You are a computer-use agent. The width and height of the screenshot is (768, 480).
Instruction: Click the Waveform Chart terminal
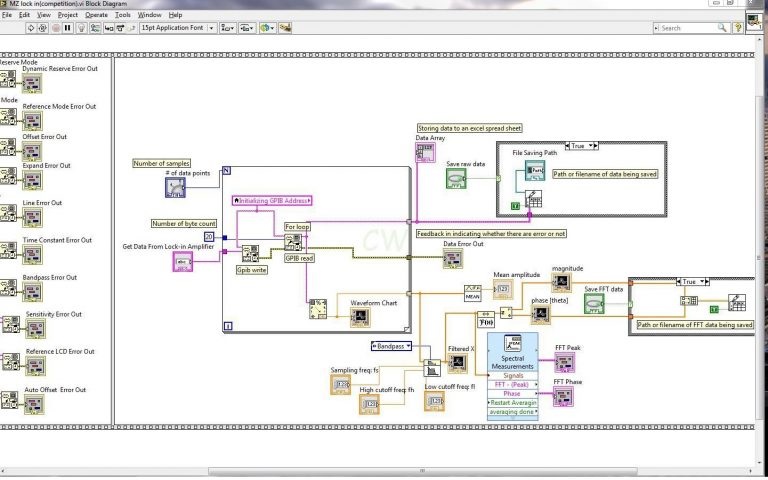[360, 317]
